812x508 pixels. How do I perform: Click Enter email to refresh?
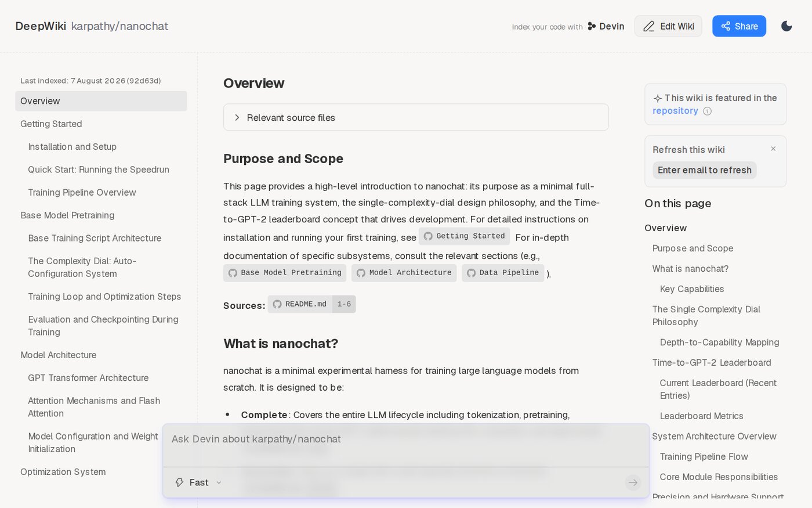tap(705, 170)
